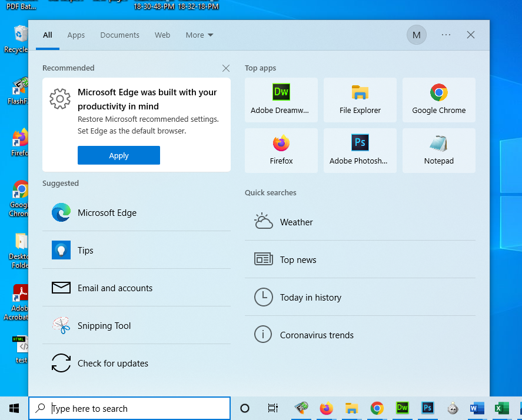The height and width of the screenshot is (420, 522).
Task: Expand the More filter dropdown
Action: (200, 35)
